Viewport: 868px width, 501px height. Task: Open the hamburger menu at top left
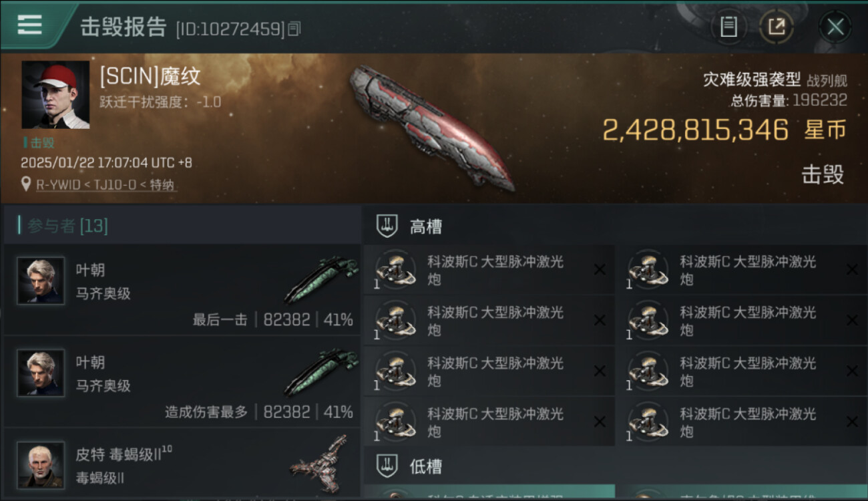pos(29,25)
